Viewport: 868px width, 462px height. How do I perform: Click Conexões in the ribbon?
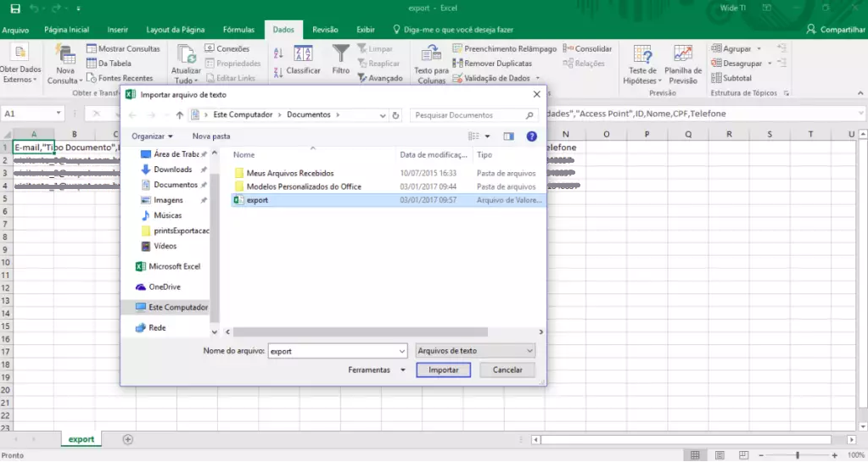point(227,48)
